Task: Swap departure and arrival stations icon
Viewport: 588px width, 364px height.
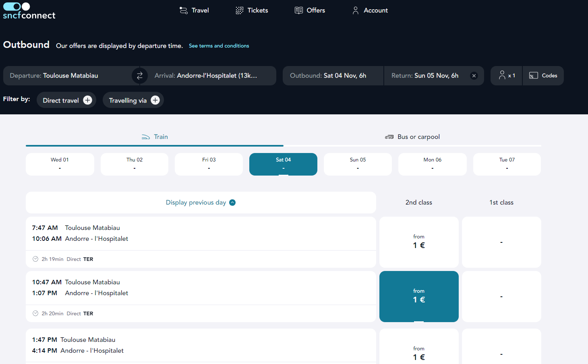Action: (140, 76)
